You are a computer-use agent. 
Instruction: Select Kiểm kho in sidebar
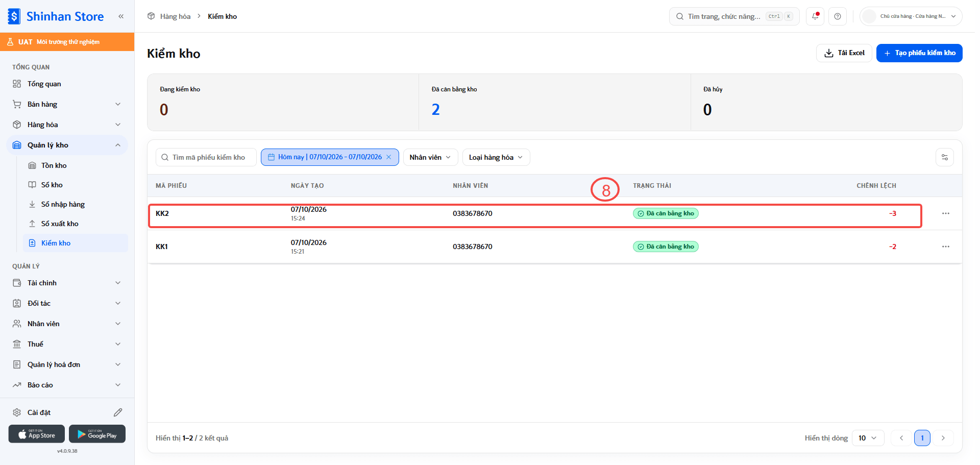76,243
